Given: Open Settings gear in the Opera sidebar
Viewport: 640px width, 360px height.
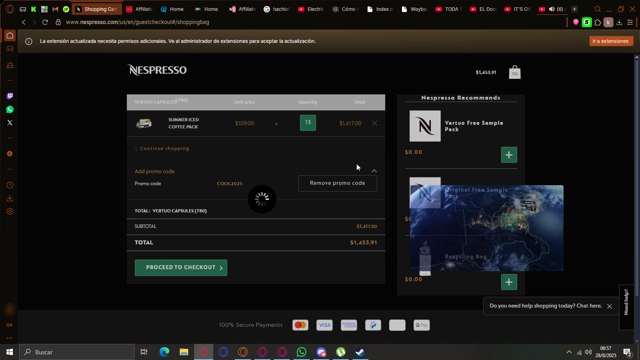Looking at the screenshot, I should (10, 212).
